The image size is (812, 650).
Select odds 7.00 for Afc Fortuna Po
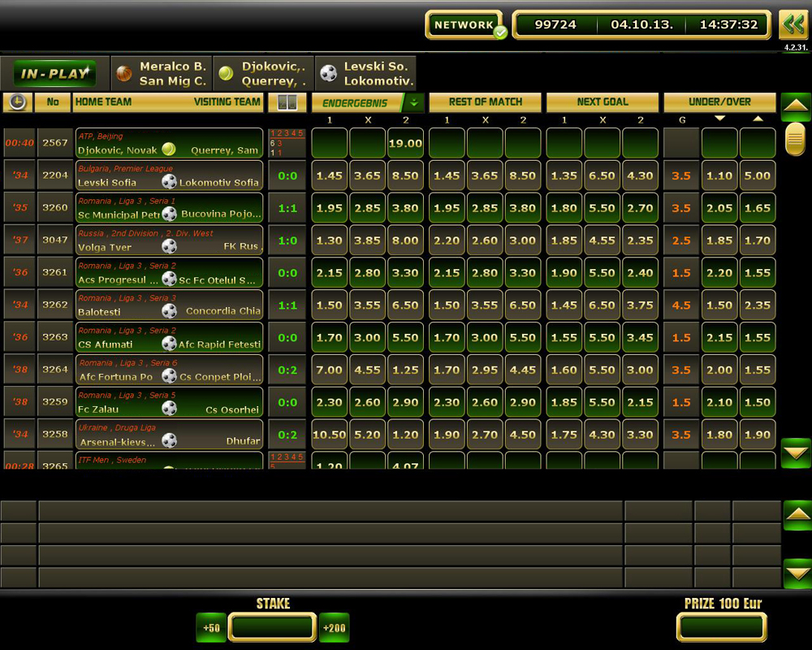[330, 370]
